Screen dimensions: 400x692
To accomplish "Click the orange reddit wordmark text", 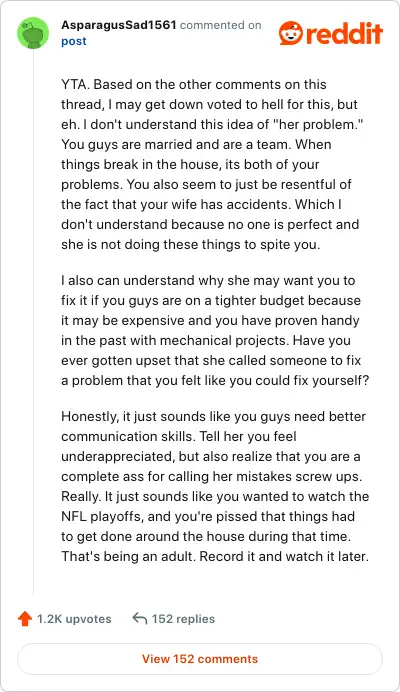I will point(344,33).
